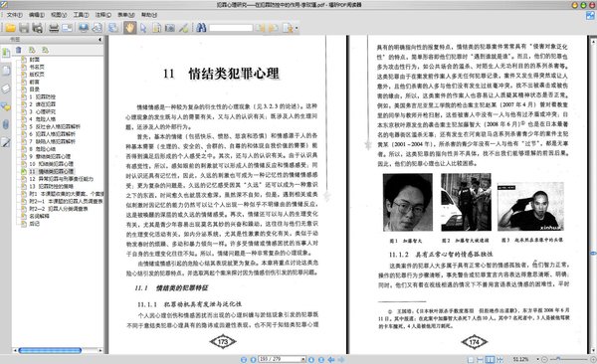Go to next page button

311,359
